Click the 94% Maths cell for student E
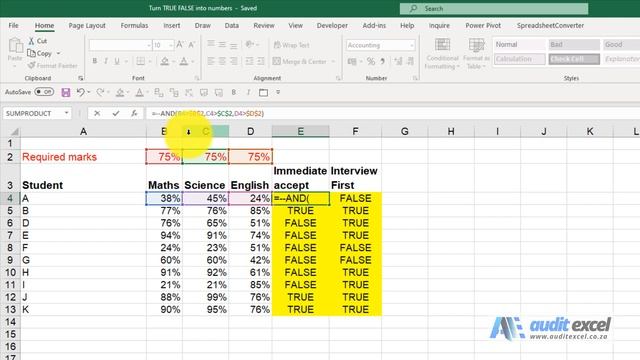The image size is (640, 360). click(x=164, y=236)
